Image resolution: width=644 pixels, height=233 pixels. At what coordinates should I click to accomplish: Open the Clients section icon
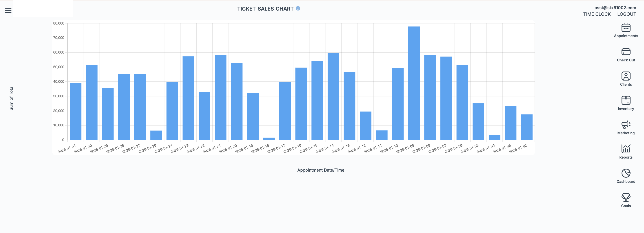pyautogui.click(x=626, y=76)
